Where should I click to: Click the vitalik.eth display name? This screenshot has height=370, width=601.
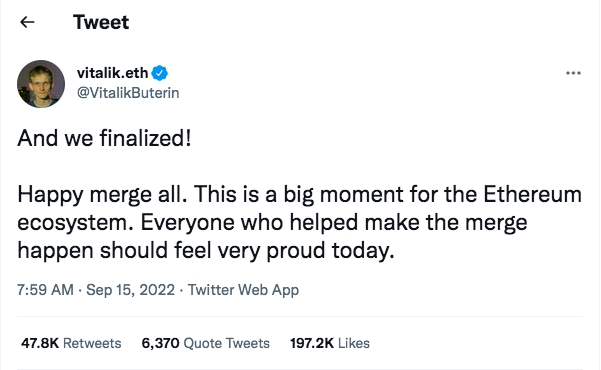point(112,73)
